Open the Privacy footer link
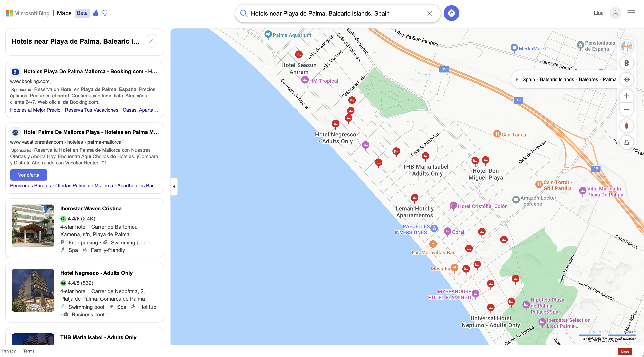Image resolution: width=644 pixels, height=357 pixels. (x=9, y=351)
